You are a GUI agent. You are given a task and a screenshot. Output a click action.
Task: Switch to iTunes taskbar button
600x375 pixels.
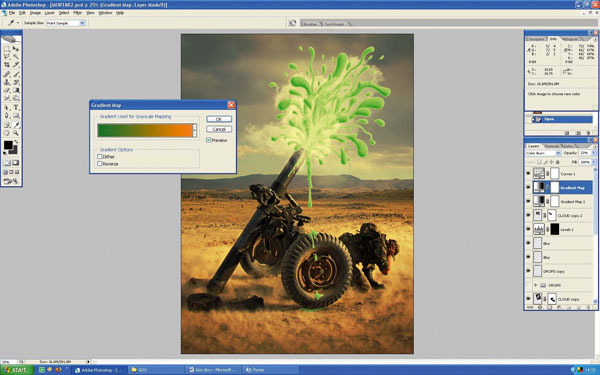tap(270, 370)
